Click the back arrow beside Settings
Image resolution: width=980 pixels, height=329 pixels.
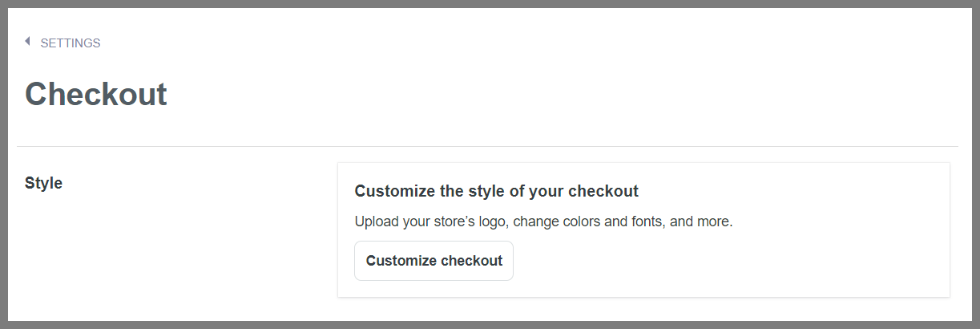(x=27, y=42)
